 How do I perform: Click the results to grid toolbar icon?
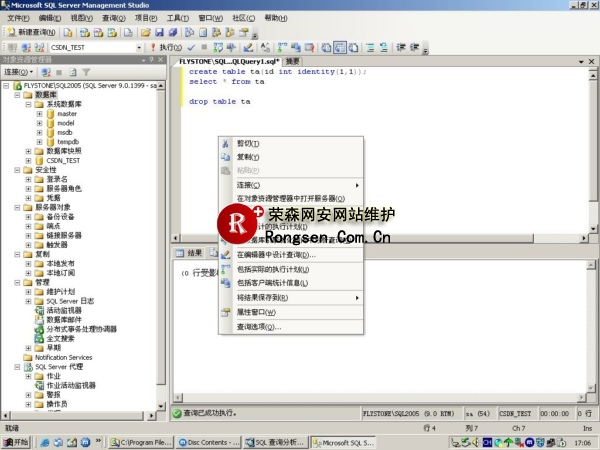[x=339, y=47]
